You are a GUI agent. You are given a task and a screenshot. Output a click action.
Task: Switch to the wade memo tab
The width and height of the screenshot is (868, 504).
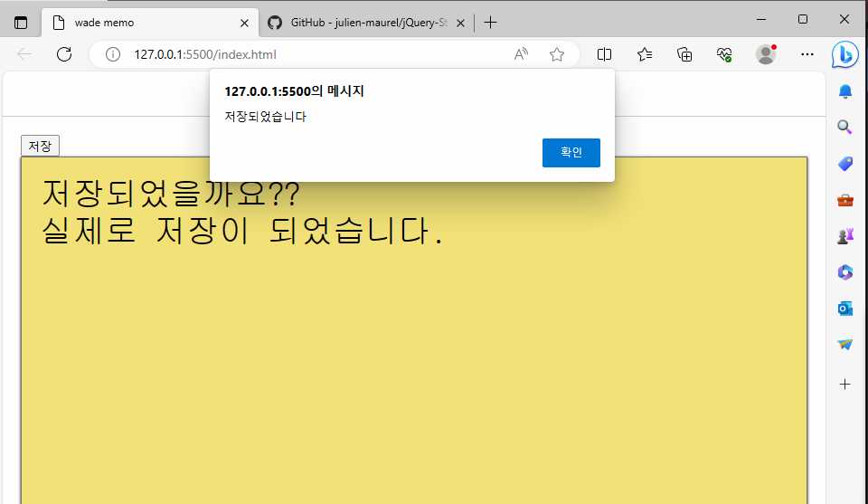(x=149, y=23)
